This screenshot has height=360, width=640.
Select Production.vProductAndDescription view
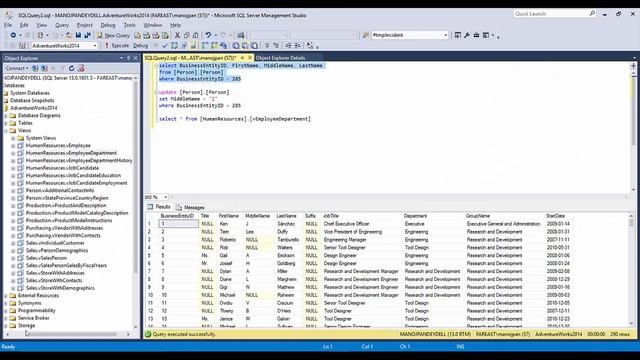coord(66,206)
